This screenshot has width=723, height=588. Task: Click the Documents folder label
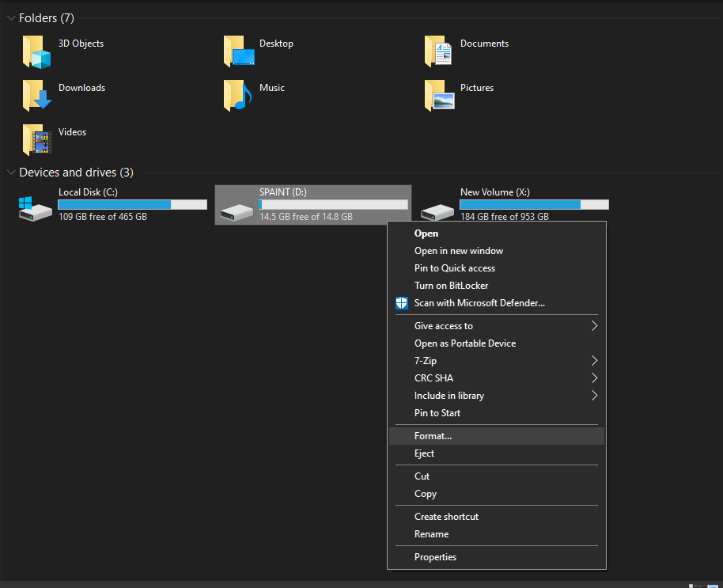click(484, 44)
